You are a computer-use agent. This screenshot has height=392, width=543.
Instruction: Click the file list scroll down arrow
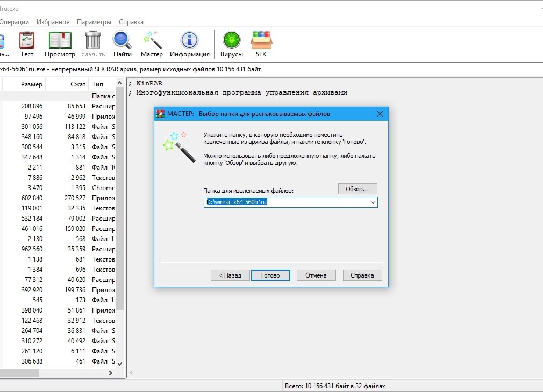(x=119, y=364)
